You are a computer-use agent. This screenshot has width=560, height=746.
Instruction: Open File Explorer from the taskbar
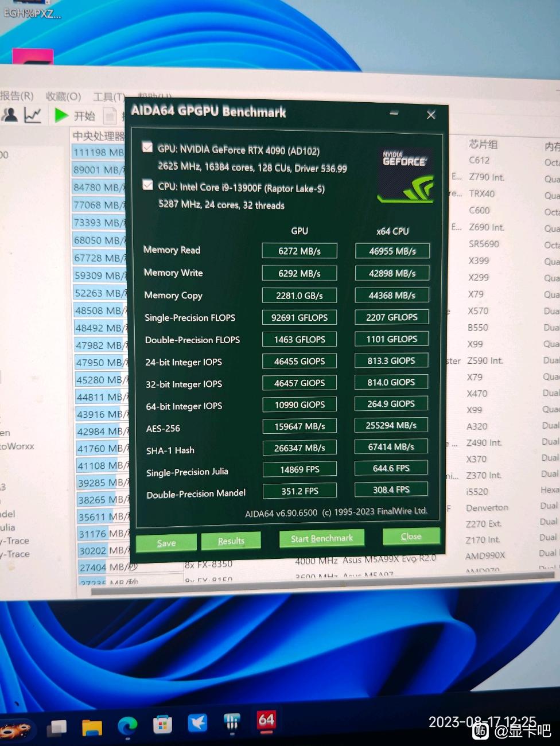(x=92, y=728)
